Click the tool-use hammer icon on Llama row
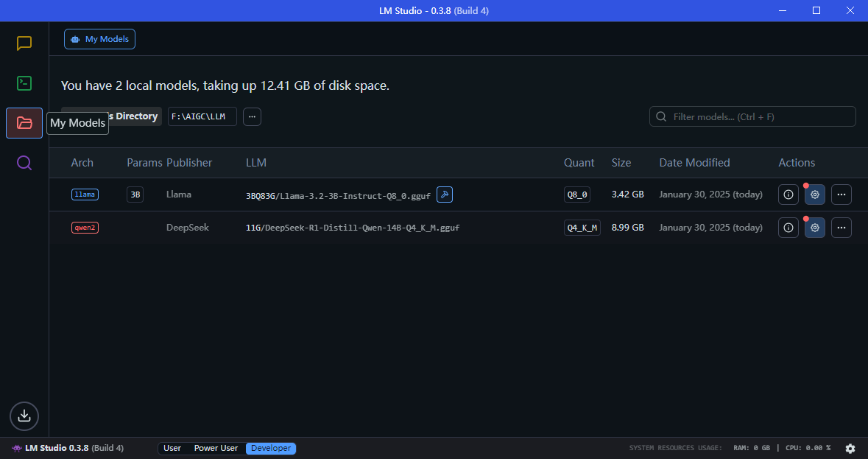This screenshot has height=459, width=868. (x=445, y=195)
